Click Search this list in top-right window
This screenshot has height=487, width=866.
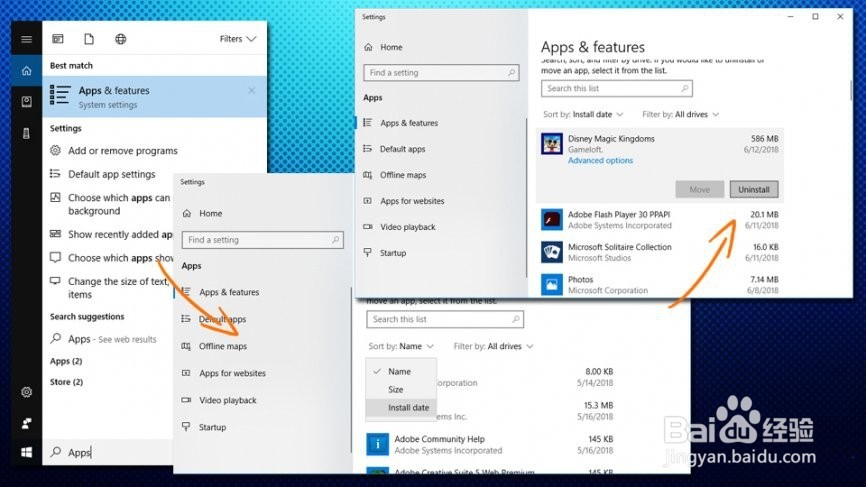[616, 88]
